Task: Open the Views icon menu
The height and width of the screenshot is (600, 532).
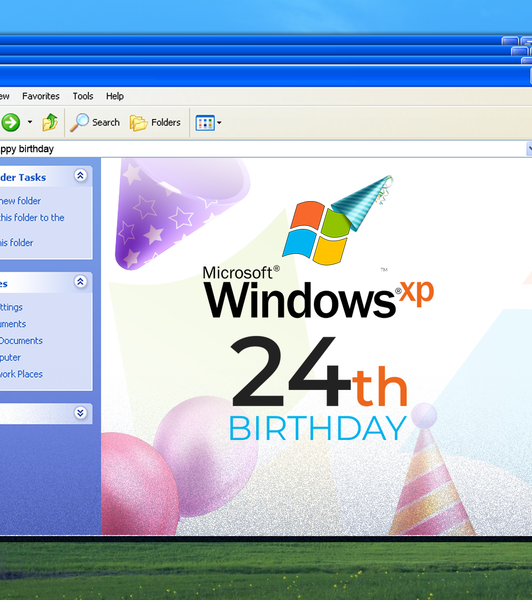Action: click(205, 123)
